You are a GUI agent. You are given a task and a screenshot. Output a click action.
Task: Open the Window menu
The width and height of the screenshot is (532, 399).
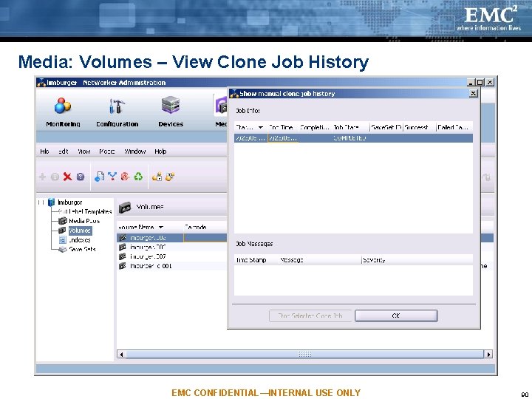point(134,151)
